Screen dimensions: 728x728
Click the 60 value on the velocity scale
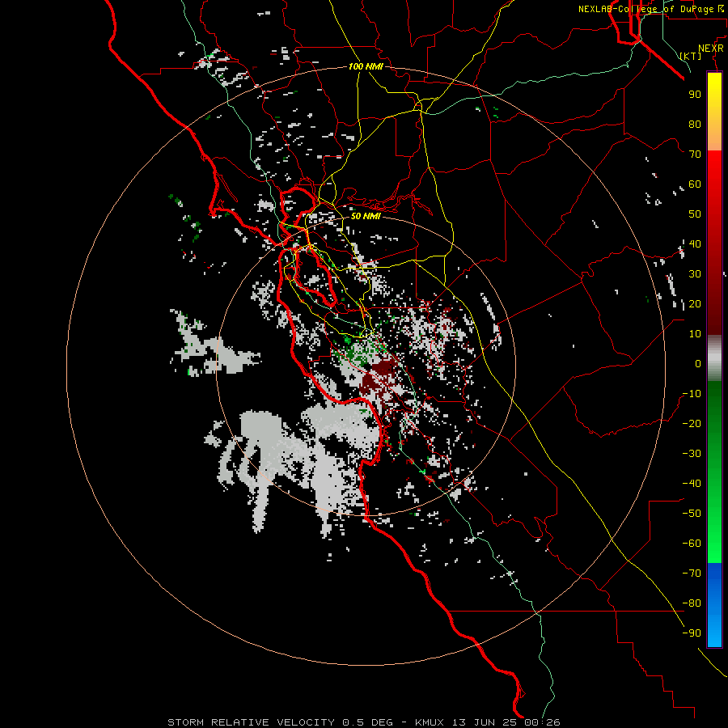pos(695,184)
